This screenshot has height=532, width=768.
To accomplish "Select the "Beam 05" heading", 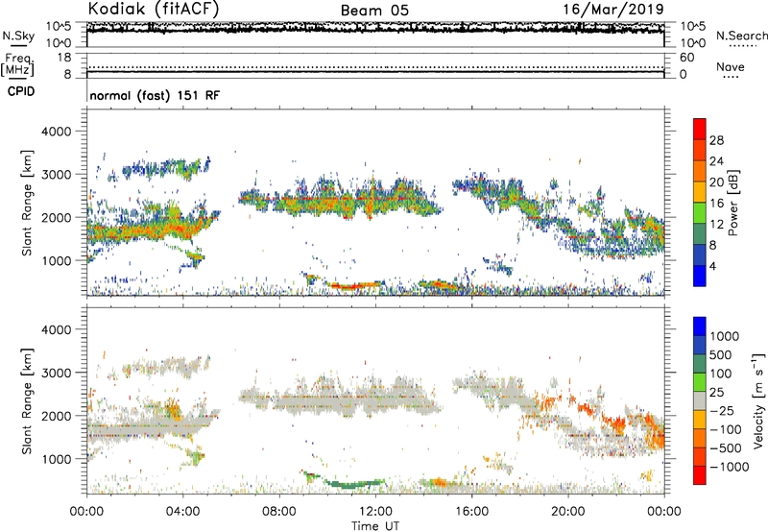I will coord(374,11).
